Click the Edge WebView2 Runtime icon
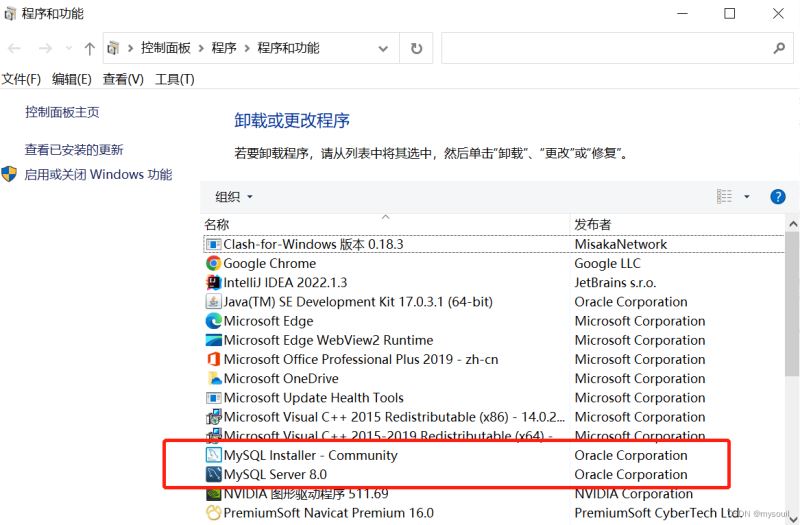 [x=213, y=340]
